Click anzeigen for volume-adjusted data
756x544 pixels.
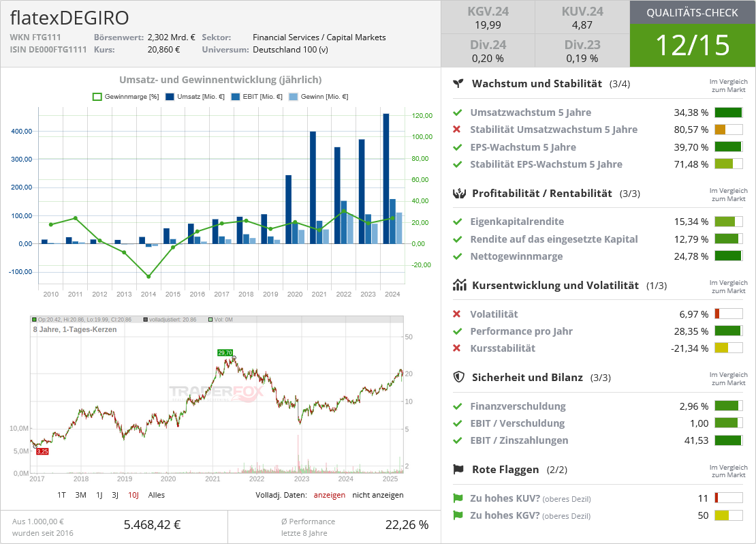(330, 495)
